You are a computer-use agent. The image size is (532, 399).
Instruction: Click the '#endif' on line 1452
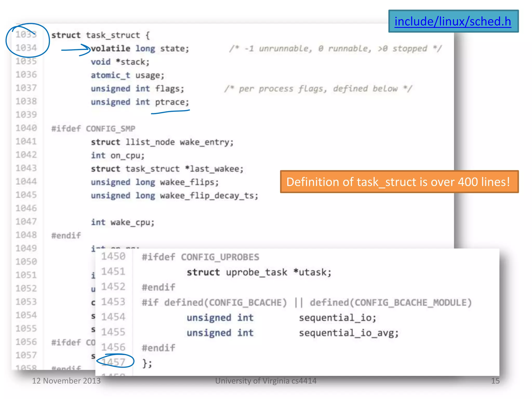pyautogui.click(x=158, y=288)
